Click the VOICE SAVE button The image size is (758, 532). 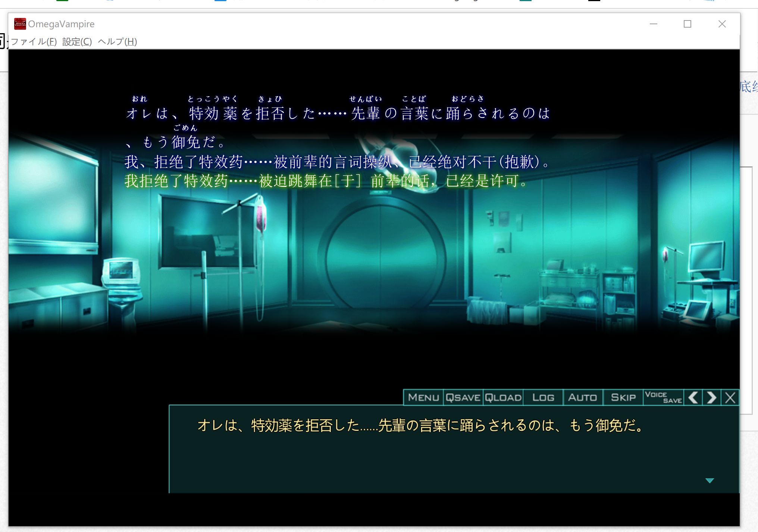tap(663, 397)
